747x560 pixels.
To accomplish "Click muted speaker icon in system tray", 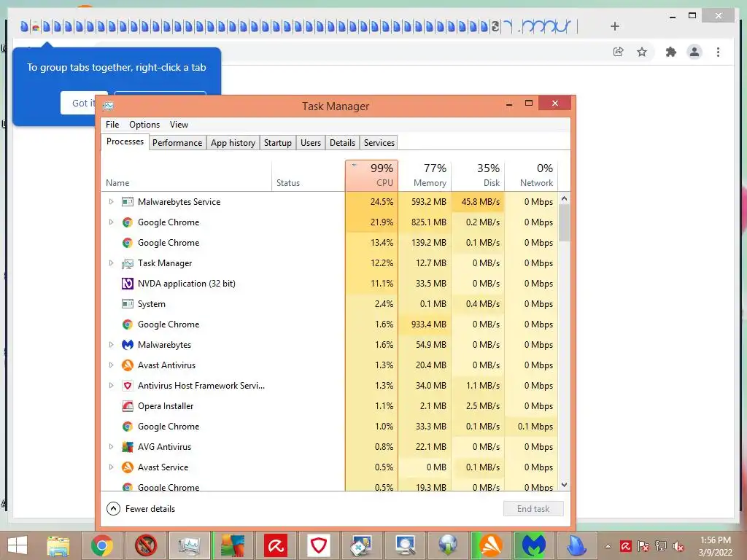I will 678,546.
